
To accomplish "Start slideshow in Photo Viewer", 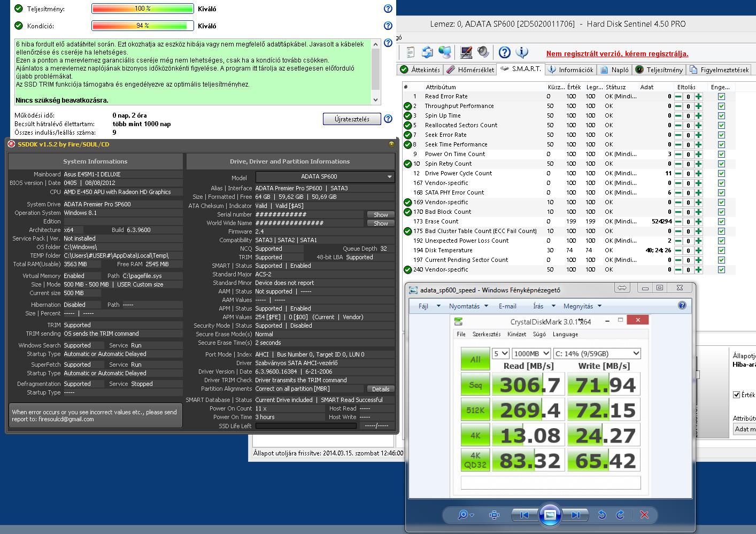I will (550, 515).
